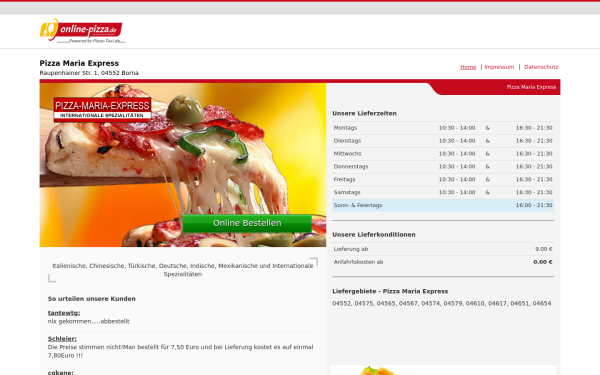The width and height of the screenshot is (600, 375).
Task: Click the Unsere Lieferzeiten heading
Action: pos(364,113)
